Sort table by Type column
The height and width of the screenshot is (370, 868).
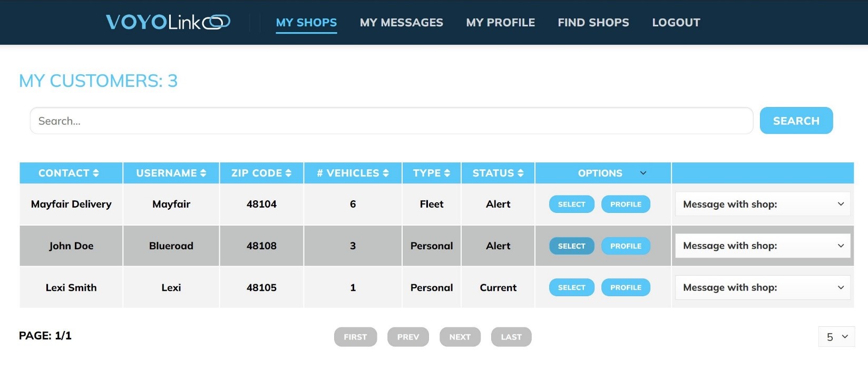click(431, 173)
